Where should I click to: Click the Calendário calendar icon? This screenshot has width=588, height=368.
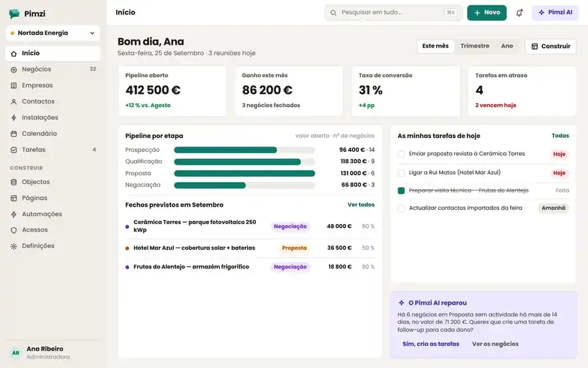[x=14, y=134]
